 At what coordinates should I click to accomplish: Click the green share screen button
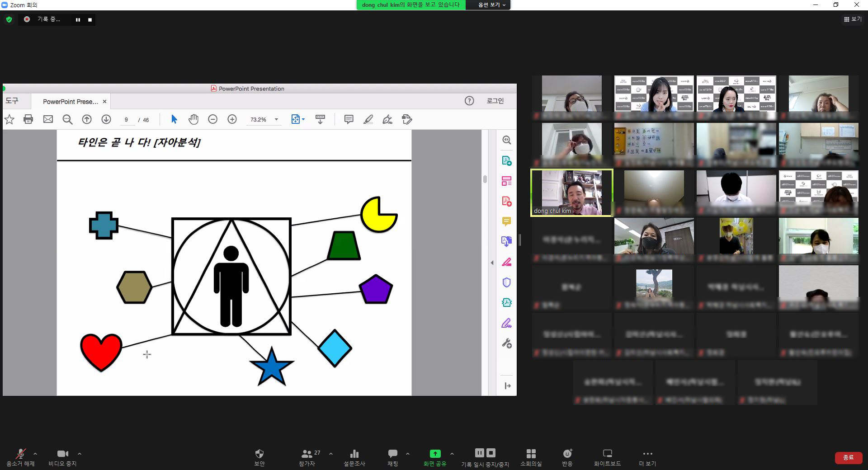tap(434, 457)
